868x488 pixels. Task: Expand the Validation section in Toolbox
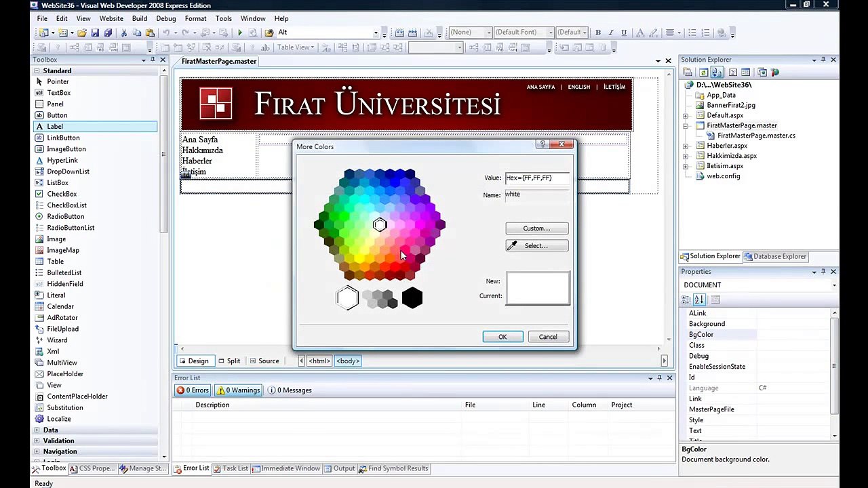pos(37,441)
